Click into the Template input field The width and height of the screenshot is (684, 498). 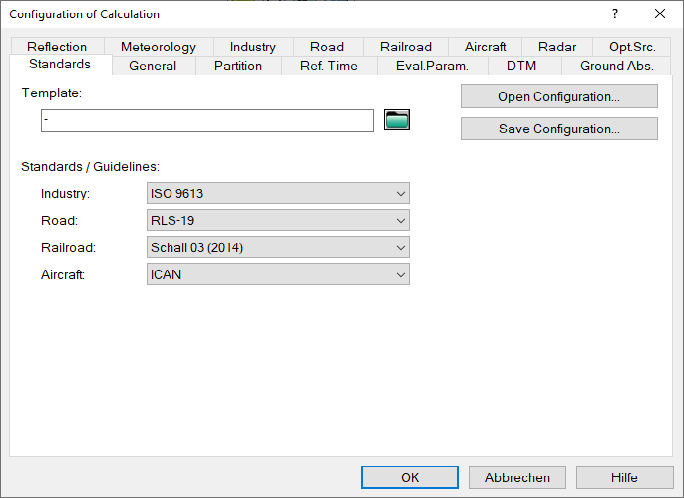click(x=207, y=120)
